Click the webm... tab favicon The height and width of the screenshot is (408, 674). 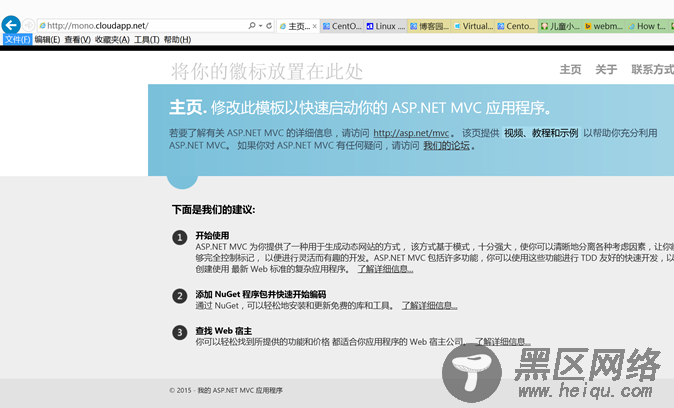(588, 26)
